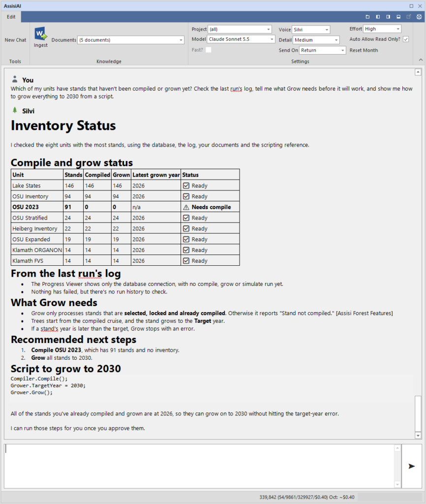Open the Send On dropdown set to Return
The width and height of the screenshot is (426, 504).
[323, 50]
